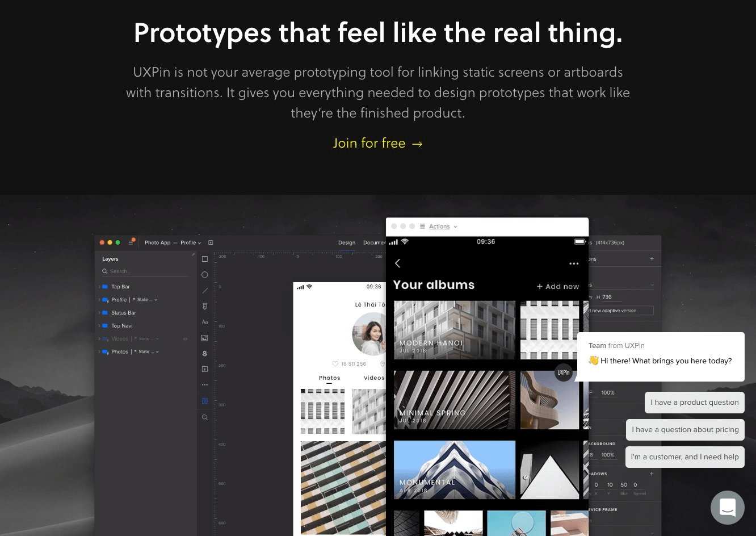756x536 pixels.
Task: Select the Line tool
Action: coord(205,291)
